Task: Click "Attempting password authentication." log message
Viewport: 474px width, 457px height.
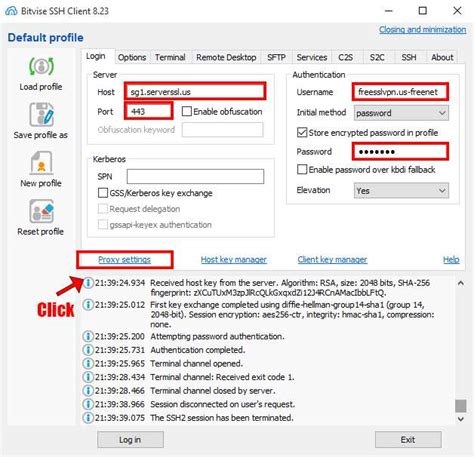Action: point(217,336)
